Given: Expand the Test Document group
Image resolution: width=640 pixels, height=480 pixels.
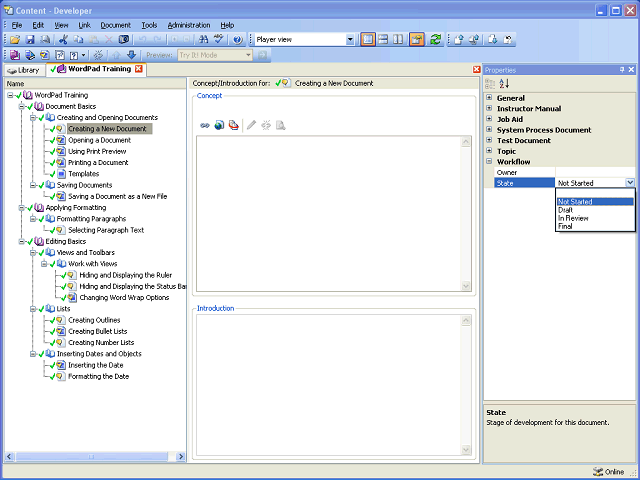Looking at the screenshot, I should point(489,140).
